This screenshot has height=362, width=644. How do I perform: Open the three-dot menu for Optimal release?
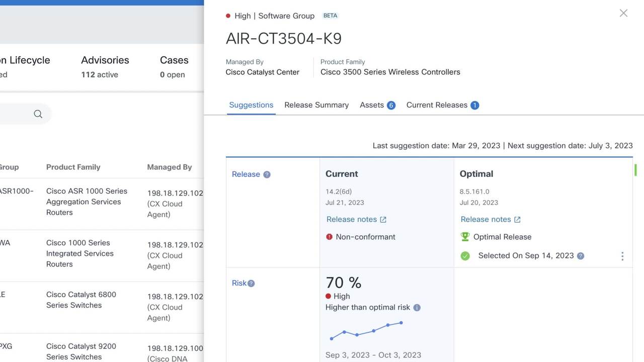(622, 256)
